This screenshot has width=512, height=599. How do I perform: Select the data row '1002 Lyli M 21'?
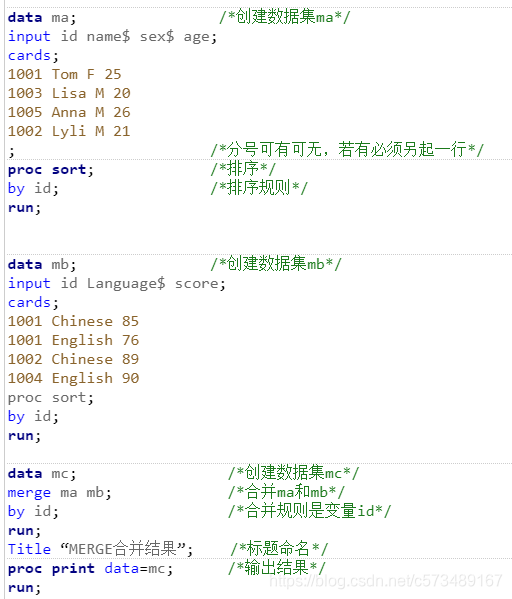pos(69,131)
